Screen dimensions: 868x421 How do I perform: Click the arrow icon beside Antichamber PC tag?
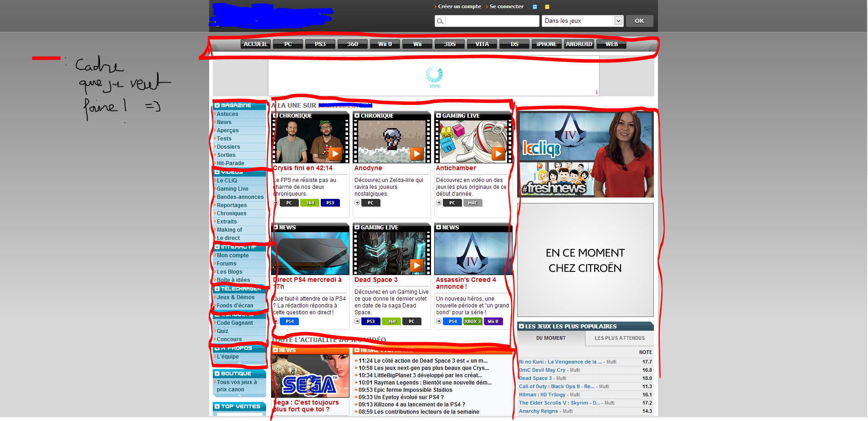(x=439, y=203)
